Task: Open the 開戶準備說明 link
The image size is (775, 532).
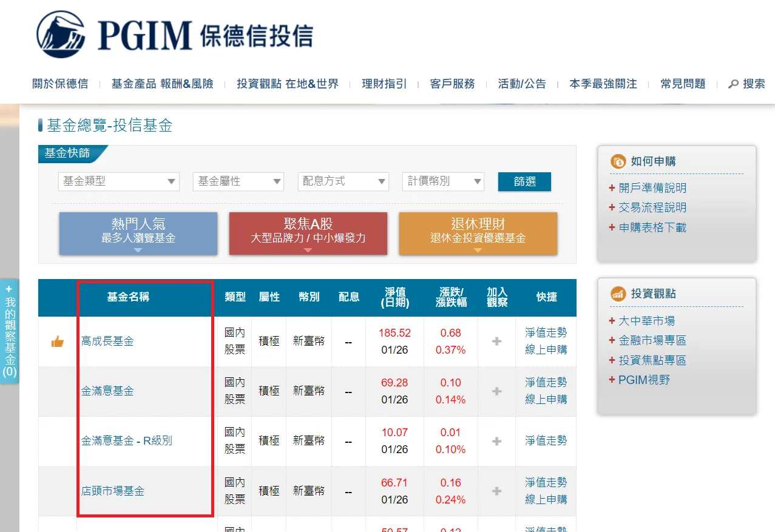Action: point(652,188)
